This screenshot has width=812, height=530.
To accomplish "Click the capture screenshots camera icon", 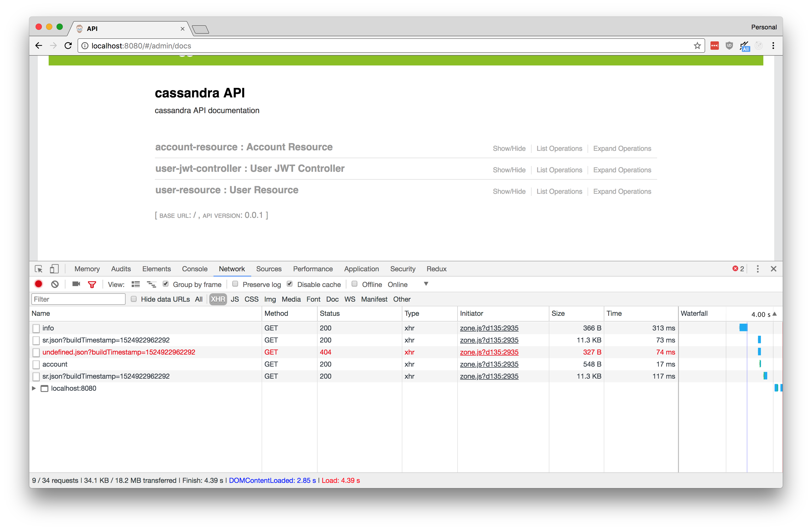I will (x=76, y=284).
